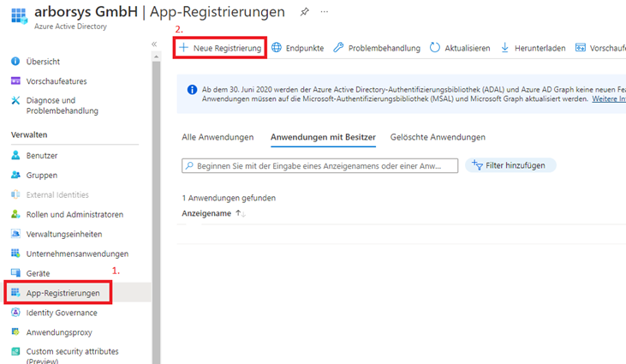Click the Problembehandlung wrench icon
Viewport: 626px width, 364px height.
click(x=339, y=48)
